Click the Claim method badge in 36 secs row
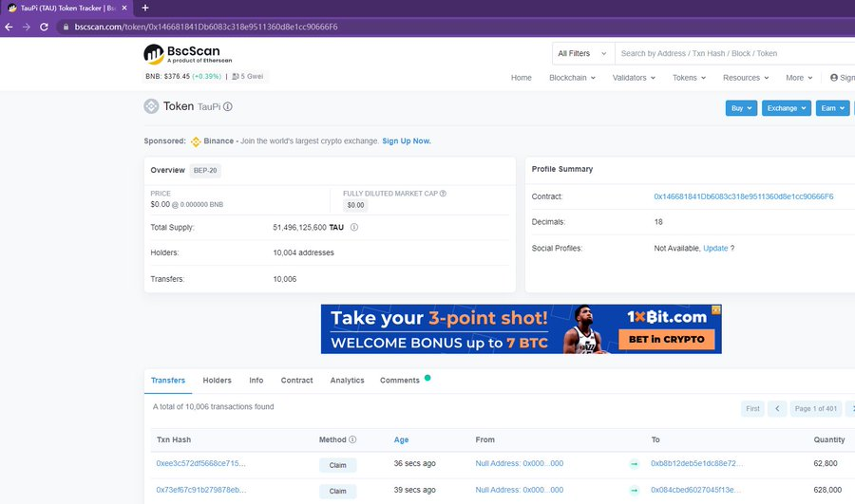Screen dimensions: 855x504 (x=337, y=465)
